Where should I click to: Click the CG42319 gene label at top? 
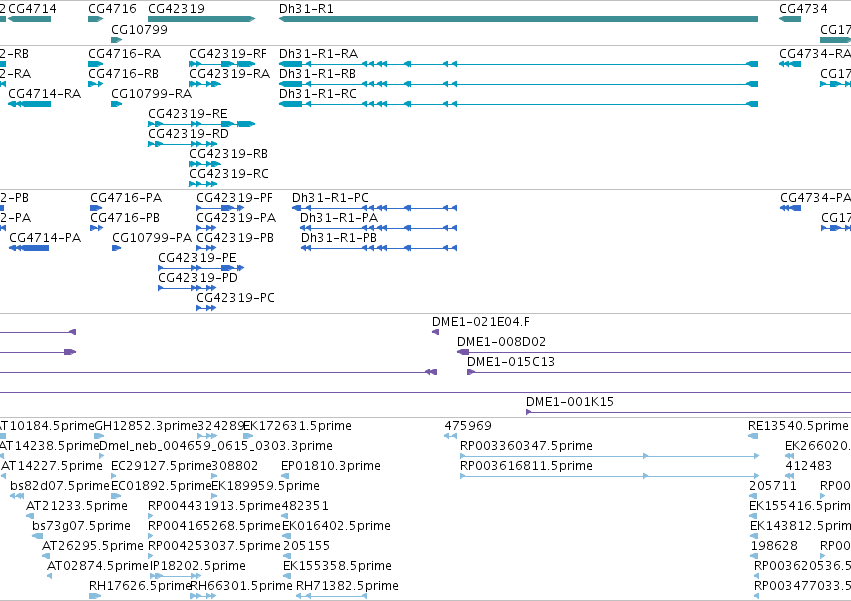click(x=176, y=9)
